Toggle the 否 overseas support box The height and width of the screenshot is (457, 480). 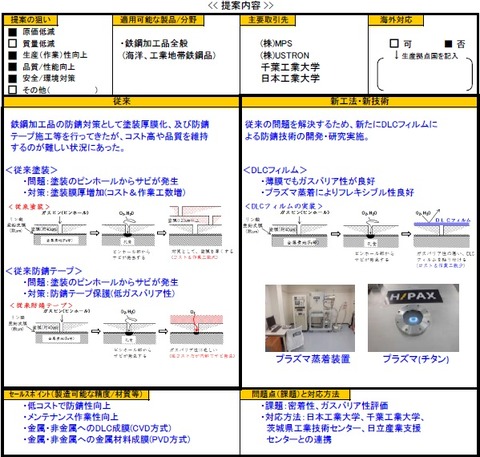[x=448, y=44]
